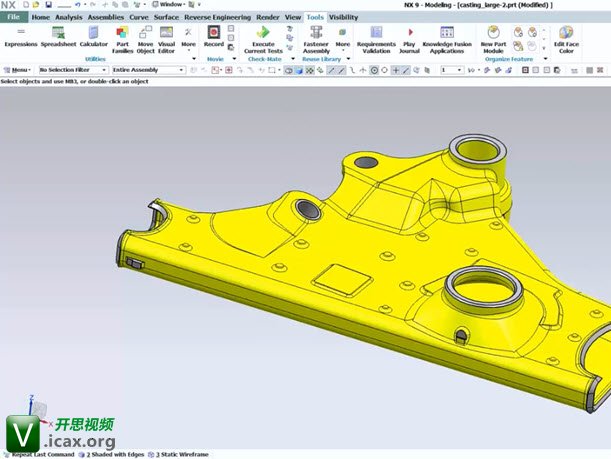The width and height of the screenshot is (611, 459).
Task: Select the Move Object tool
Action: point(145,38)
